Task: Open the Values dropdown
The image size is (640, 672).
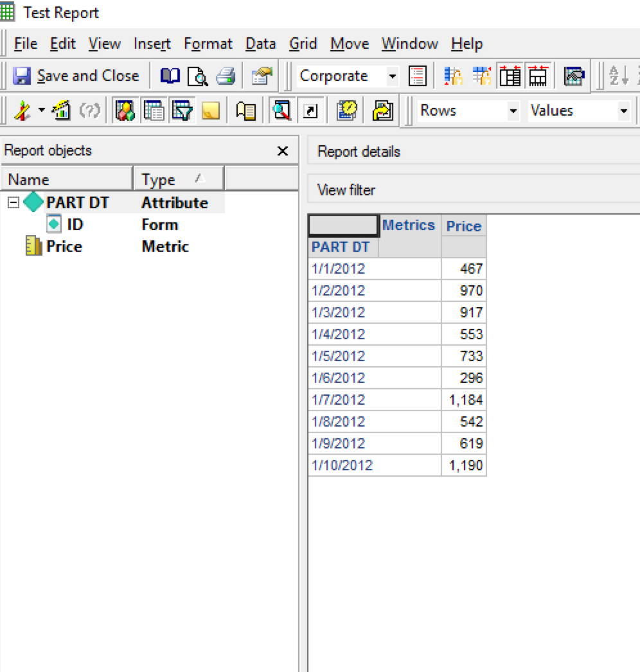Action: (623, 111)
